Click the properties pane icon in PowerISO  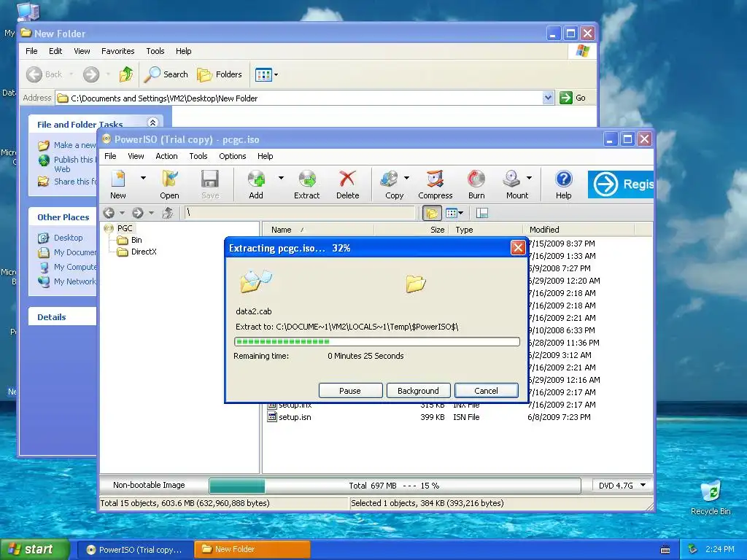point(482,213)
